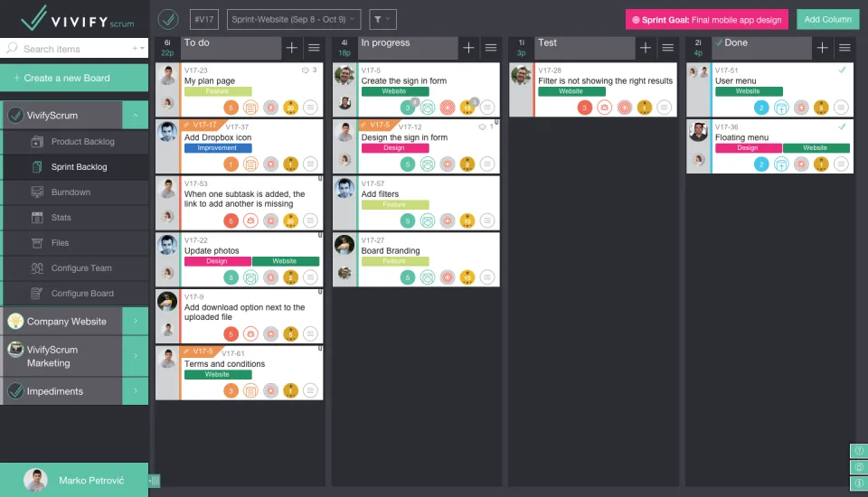The width and height of the screenshot is (868, 497).
Task: Click the gold value badge on Add download option card
Action: pos(290,333)
